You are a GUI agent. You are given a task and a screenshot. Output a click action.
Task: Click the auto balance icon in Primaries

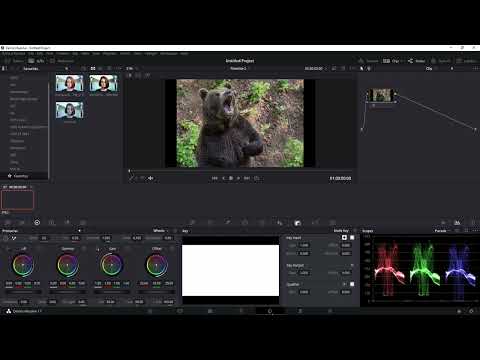tap(6, 238)
